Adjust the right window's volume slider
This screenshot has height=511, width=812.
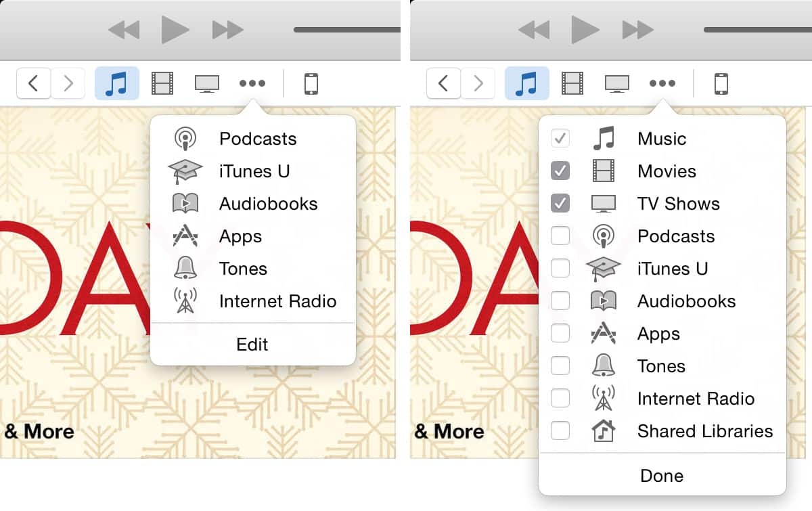coord(757,30)
